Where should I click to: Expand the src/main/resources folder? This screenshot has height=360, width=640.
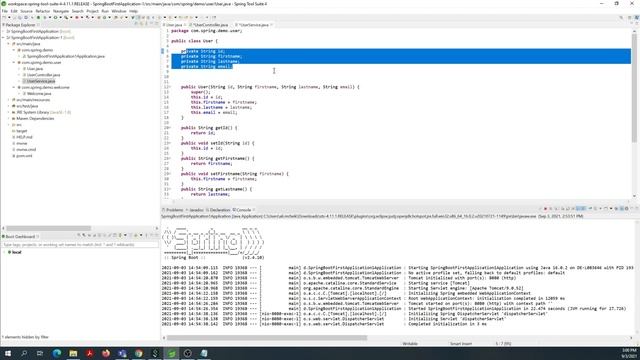(x=9, y=100)
